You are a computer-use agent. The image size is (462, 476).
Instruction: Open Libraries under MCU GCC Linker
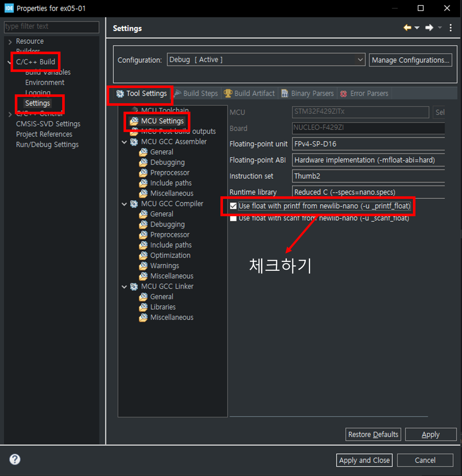point(163,307)
